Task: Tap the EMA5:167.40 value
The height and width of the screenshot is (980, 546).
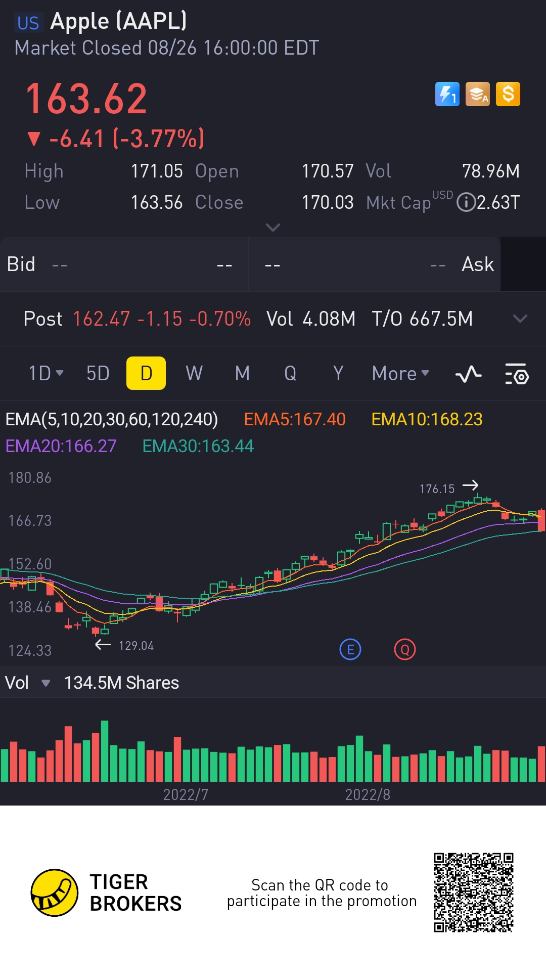Action: (295, 419)
